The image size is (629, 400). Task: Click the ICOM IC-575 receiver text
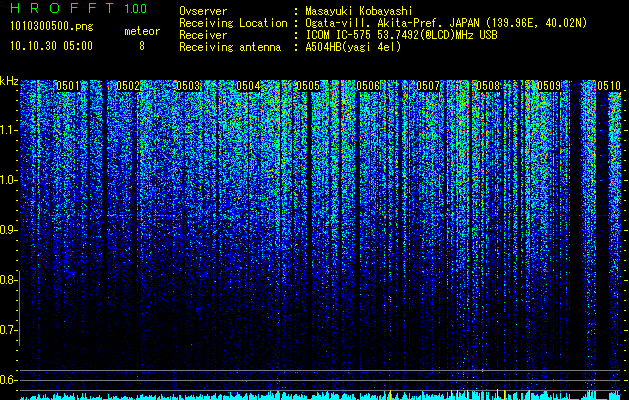pos(402,35)
